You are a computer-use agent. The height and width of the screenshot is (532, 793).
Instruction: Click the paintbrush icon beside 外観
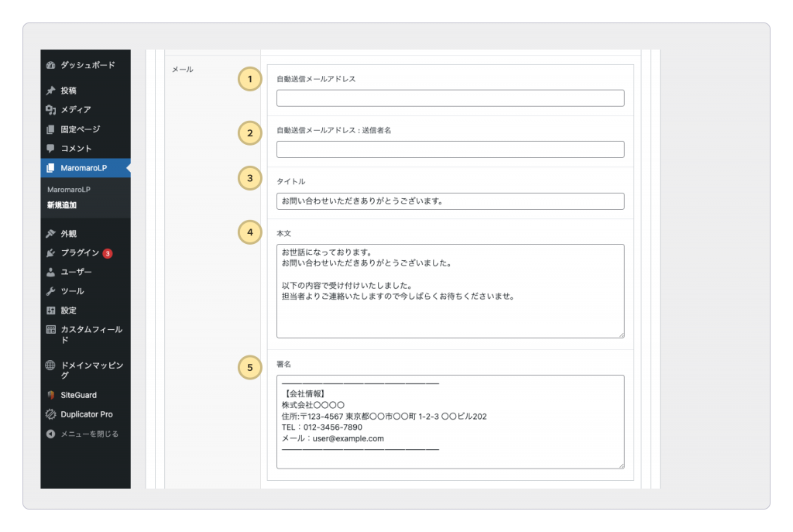click(x=51, y=234)
